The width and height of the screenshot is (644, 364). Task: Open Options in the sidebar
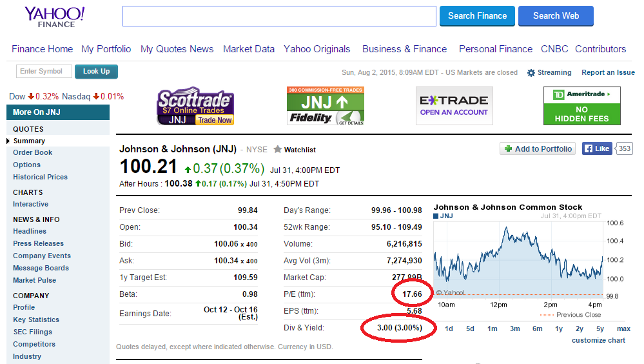click(26, 165)
